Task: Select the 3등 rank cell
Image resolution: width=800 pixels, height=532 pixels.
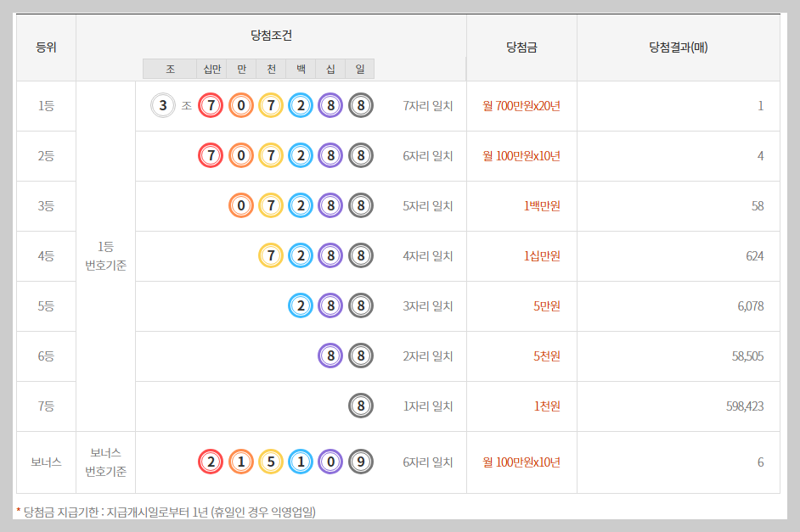Action: coord(46,206)
